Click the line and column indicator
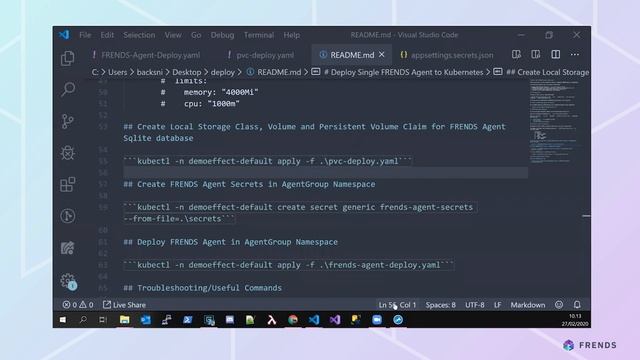This screenshot has width=640, height=360. [397, 305]
